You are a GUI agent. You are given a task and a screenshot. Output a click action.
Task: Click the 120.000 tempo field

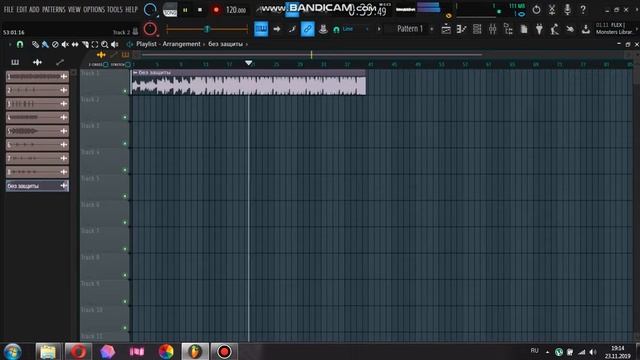click(x=236, y=10)
